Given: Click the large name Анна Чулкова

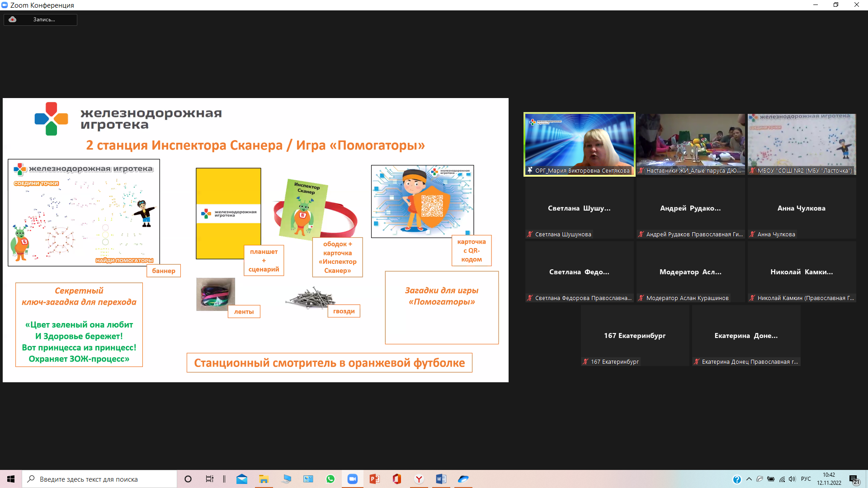Looking at the screenshot, I should coord(802,208).
